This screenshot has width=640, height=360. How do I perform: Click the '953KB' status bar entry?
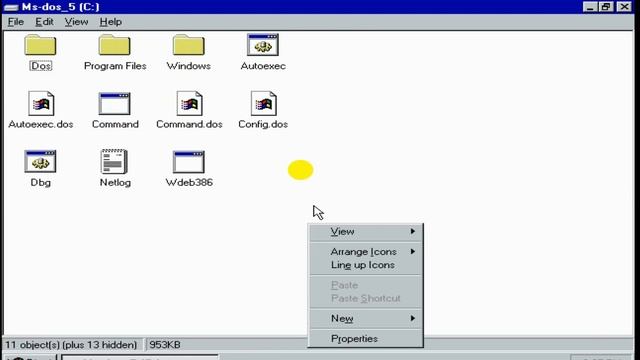(x=165, y=345)
